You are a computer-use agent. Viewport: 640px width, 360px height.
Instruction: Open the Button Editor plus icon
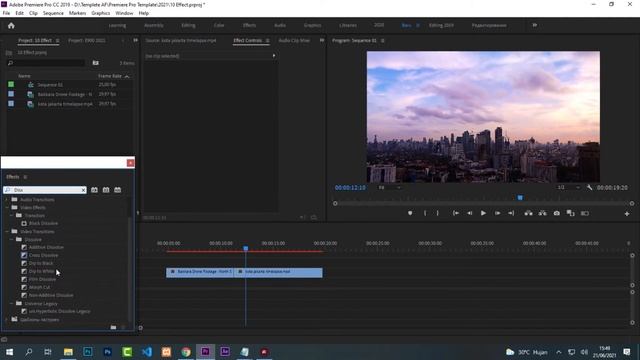point(627,214)
